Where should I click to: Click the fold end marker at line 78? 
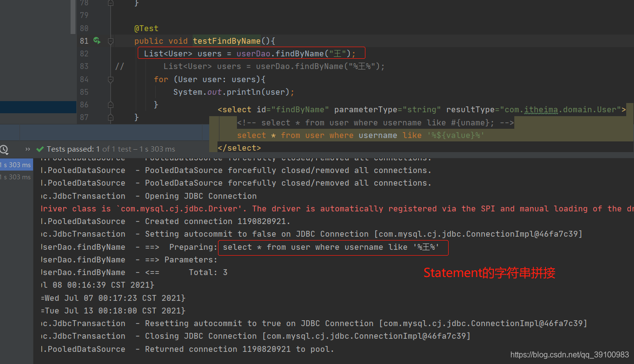click(110, 3)
